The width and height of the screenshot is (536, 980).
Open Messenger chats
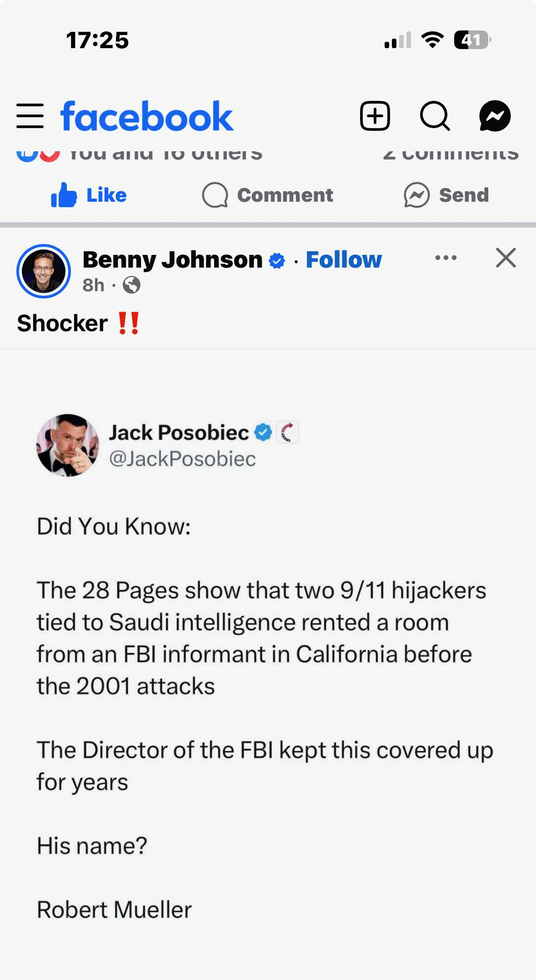point(495,116)
